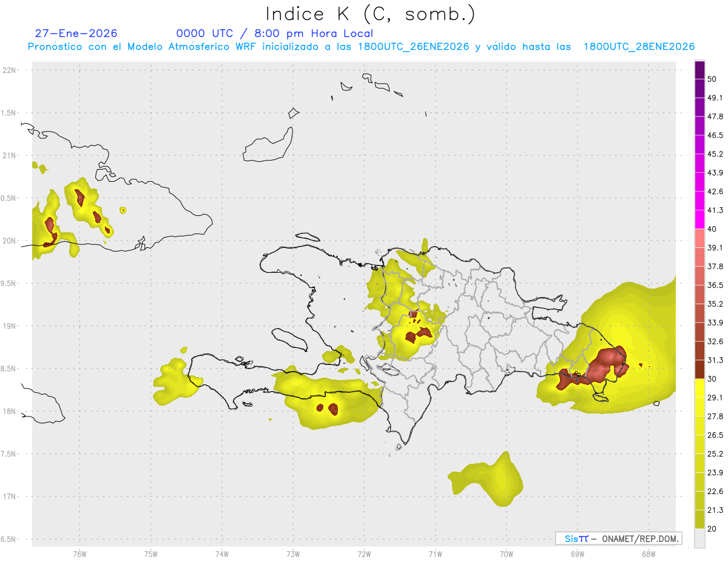This screenshot has width=728, height=562.
Task: Click the colorbar label "42.6"
Action: coord(715,192)
